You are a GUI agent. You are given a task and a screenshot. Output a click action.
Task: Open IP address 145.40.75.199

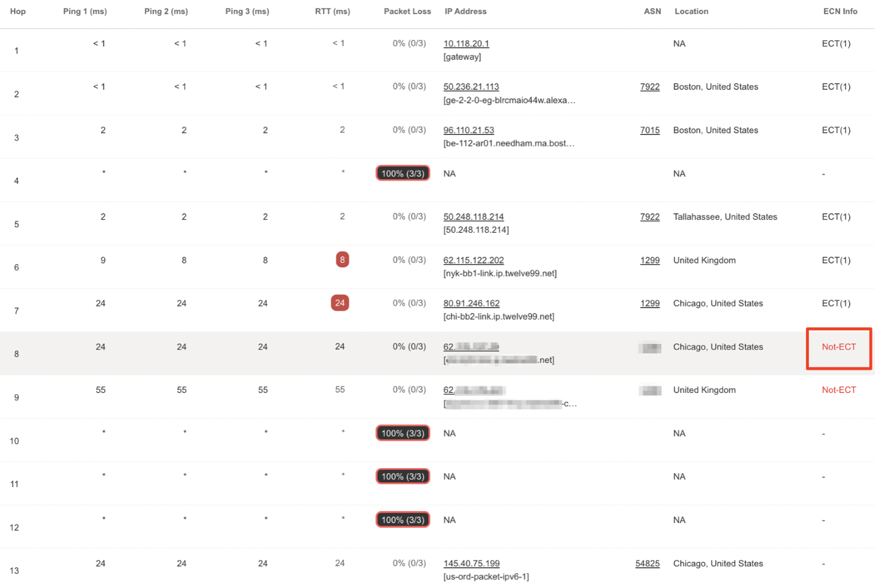[471, 563]
